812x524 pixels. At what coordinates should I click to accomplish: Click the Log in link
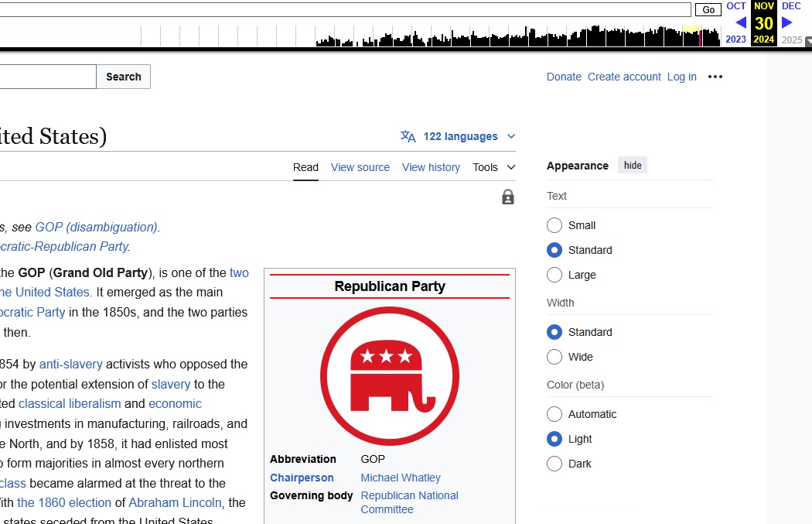click(x=681, y=77)
